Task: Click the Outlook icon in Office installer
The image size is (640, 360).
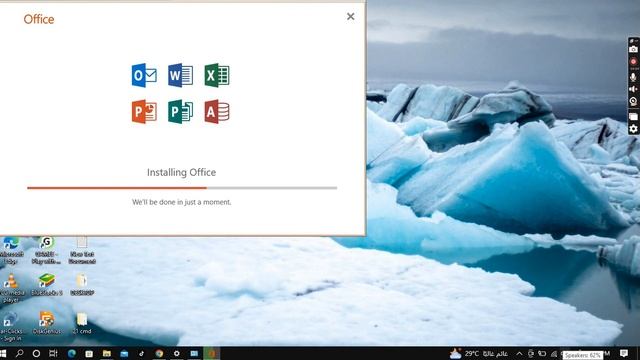Action: point(144,76)
